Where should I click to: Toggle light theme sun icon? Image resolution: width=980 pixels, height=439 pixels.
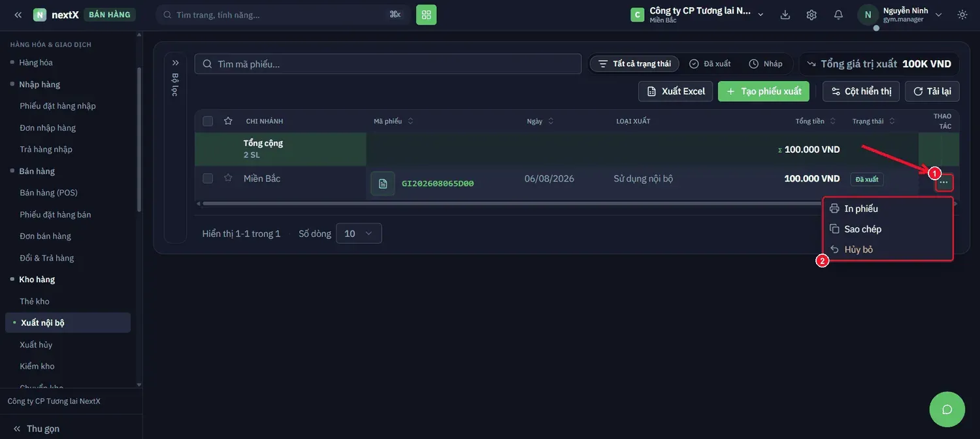tap(962, 14)
